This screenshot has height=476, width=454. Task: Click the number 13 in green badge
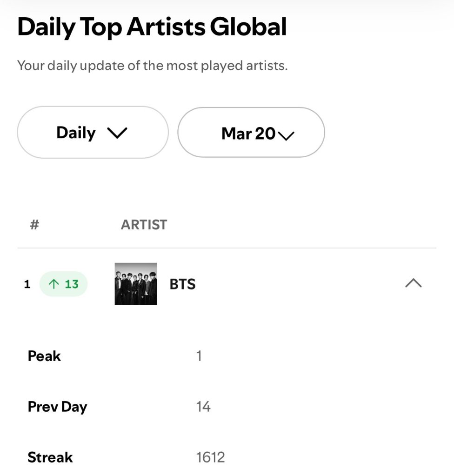[x=72, y=284]
